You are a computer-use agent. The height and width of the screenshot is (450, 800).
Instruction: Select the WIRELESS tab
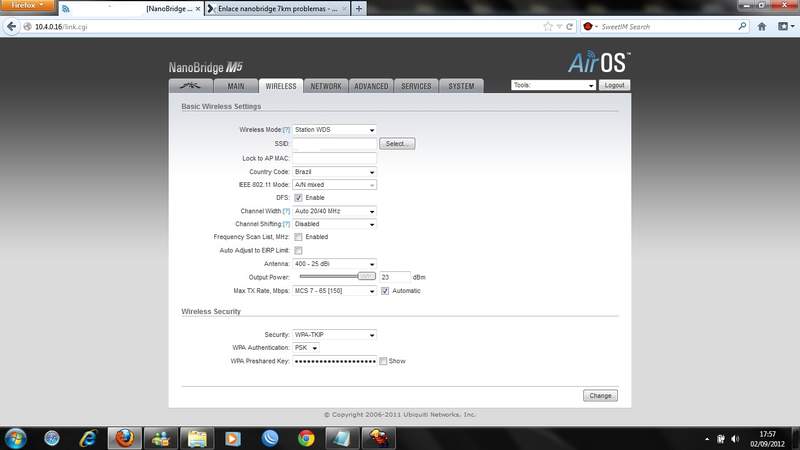[281, 86]
